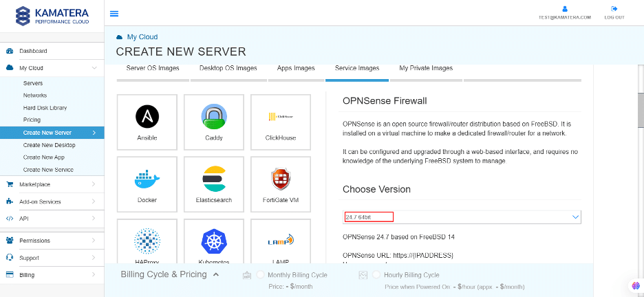This screenshot has width=644, height=297.
Task: Click the Billing card icon
Action: pyautogui.click(x=10, y=274)
